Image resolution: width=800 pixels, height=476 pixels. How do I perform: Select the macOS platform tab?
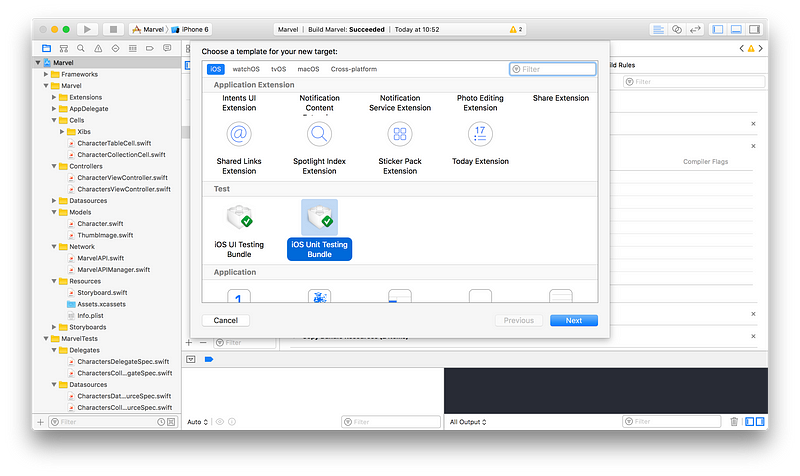(308, 69)
